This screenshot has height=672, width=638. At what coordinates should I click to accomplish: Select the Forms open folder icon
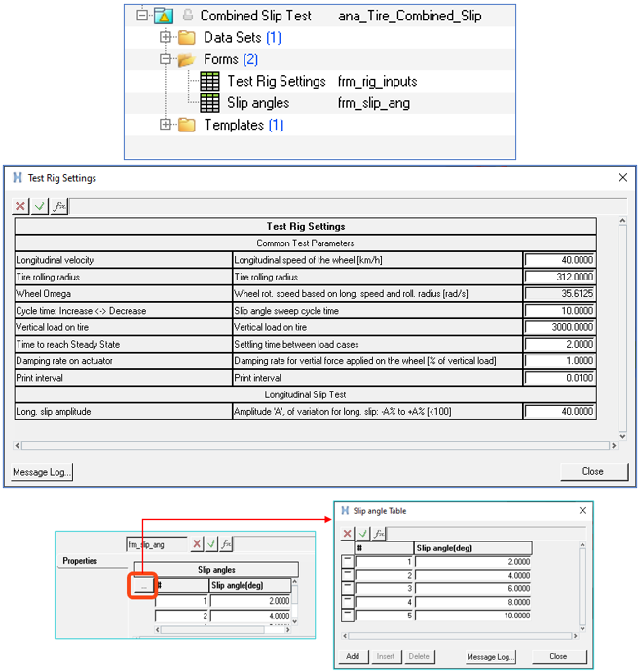186,59
